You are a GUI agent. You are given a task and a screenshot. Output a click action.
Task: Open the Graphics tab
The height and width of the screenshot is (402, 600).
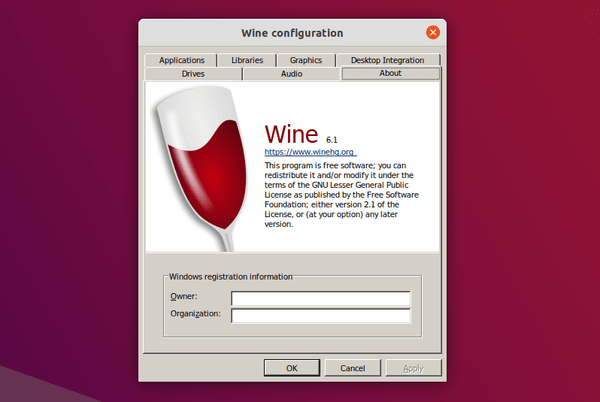pos(305,60)
